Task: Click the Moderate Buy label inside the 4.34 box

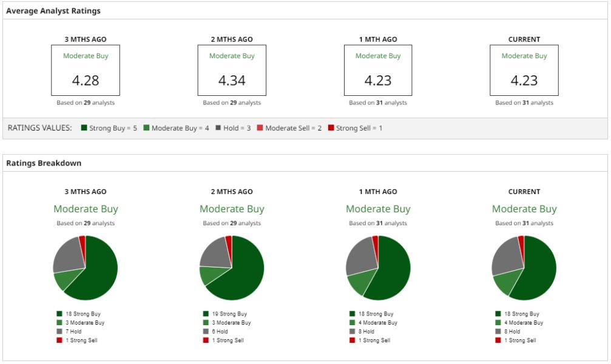Action: (x=232, y=56)
